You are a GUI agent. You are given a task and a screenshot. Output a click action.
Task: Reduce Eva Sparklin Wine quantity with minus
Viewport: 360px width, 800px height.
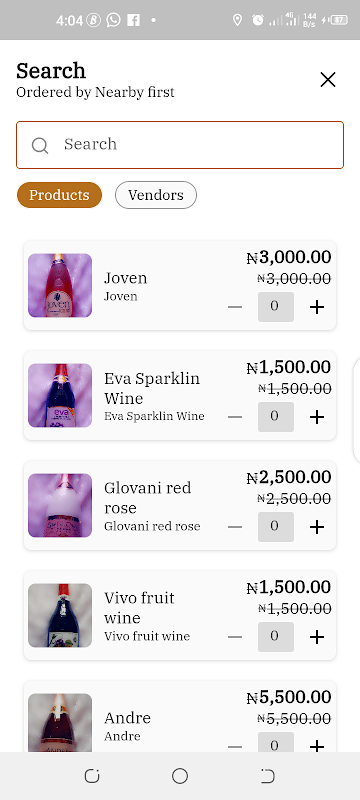point(235,417)
